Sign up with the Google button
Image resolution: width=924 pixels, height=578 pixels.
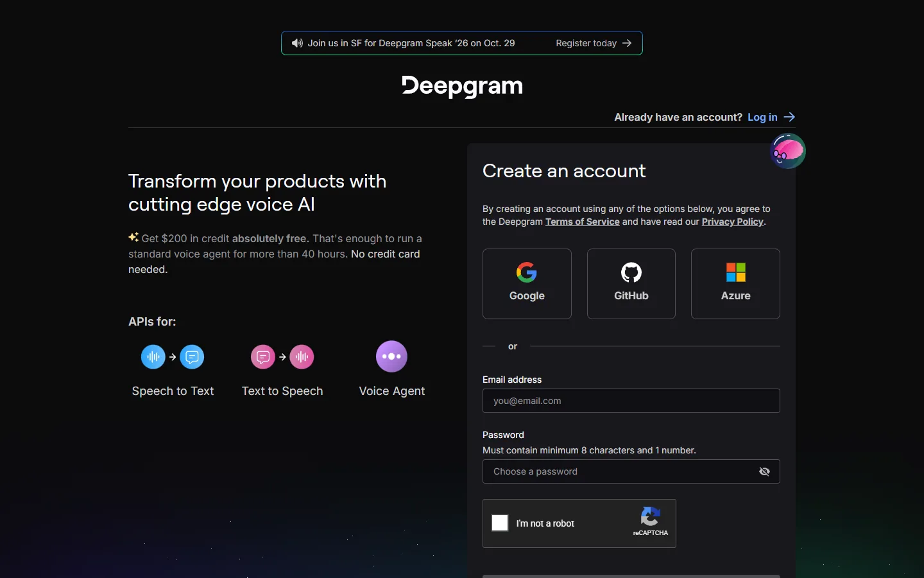tap(527, 284)
